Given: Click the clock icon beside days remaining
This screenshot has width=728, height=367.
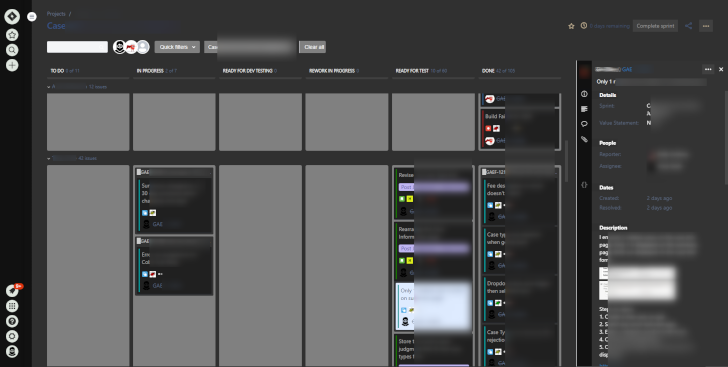Looking at the screenshot, I should (x=584, y=26).
